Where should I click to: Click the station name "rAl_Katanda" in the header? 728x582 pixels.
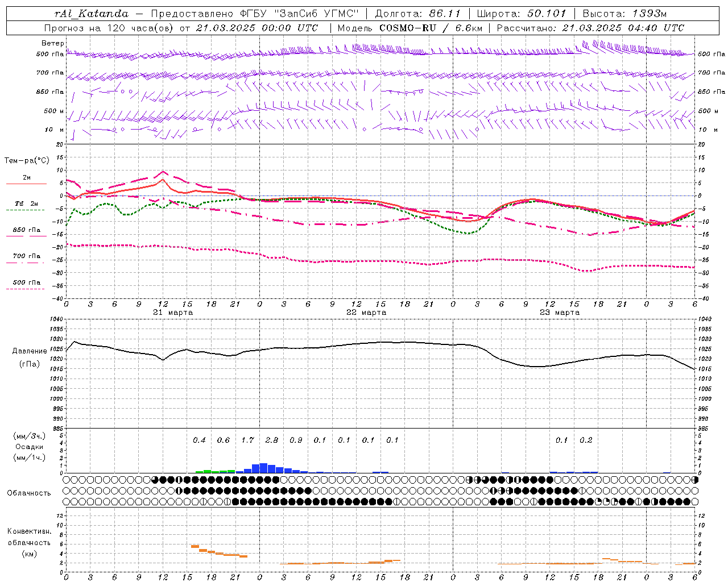click(x=92, y=14)
